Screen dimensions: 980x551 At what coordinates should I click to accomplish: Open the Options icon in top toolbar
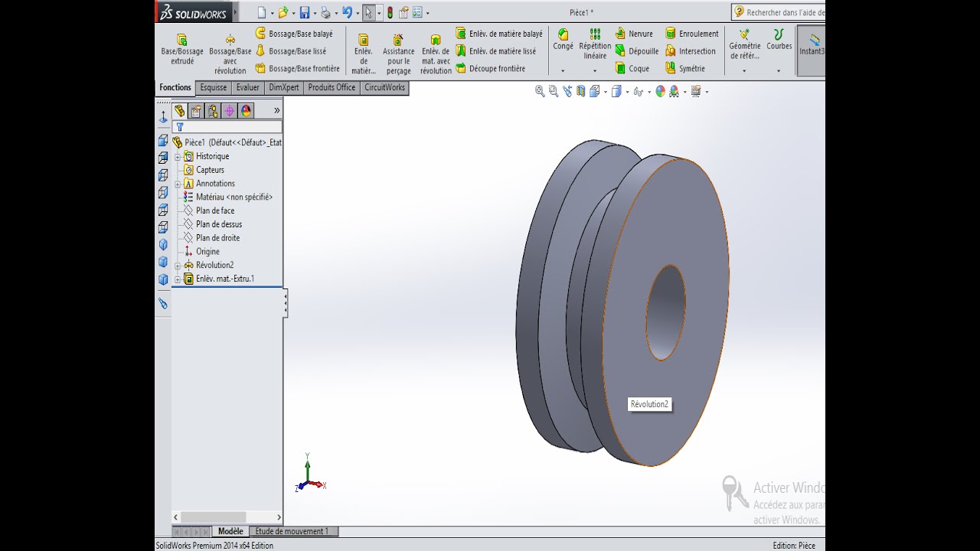417,12
